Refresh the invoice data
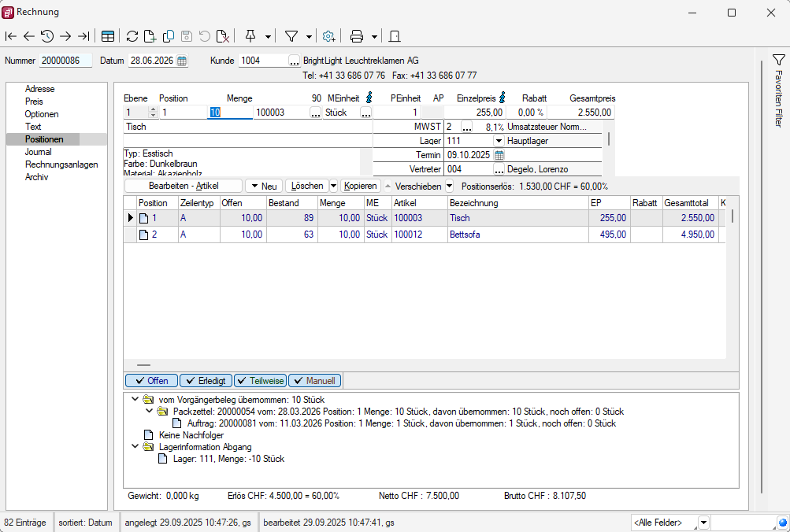Viewport: 790px width, 532px height. click(132, 36)
